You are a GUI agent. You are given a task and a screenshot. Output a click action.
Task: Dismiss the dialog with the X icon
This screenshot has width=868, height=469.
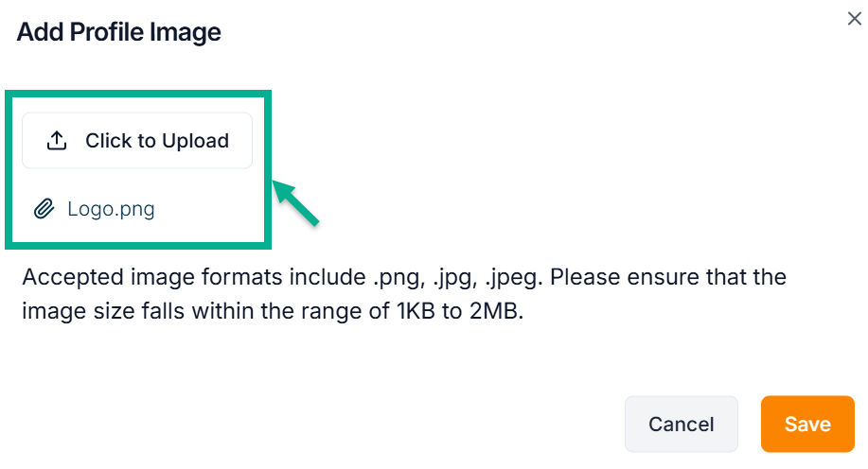coord(854,19)
